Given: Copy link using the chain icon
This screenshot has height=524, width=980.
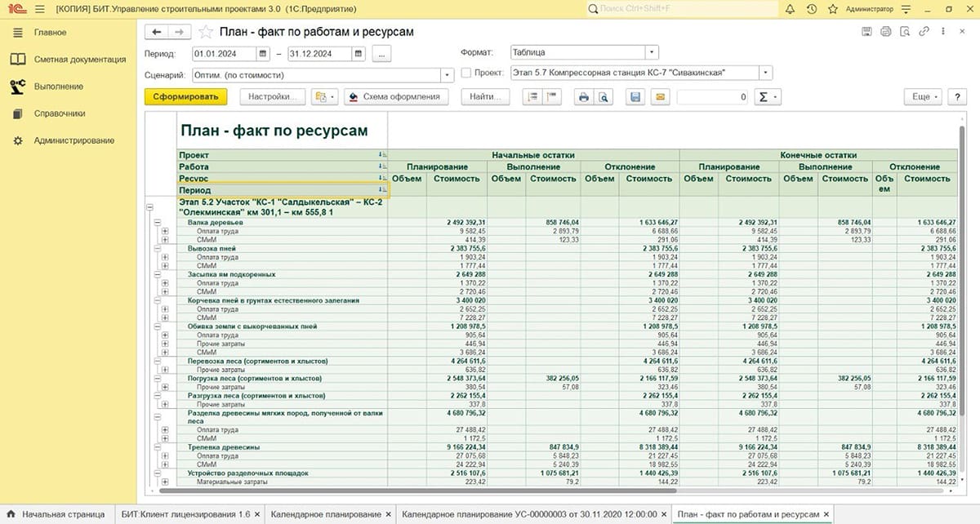Looking at the screenshot, I should point(923,31).
